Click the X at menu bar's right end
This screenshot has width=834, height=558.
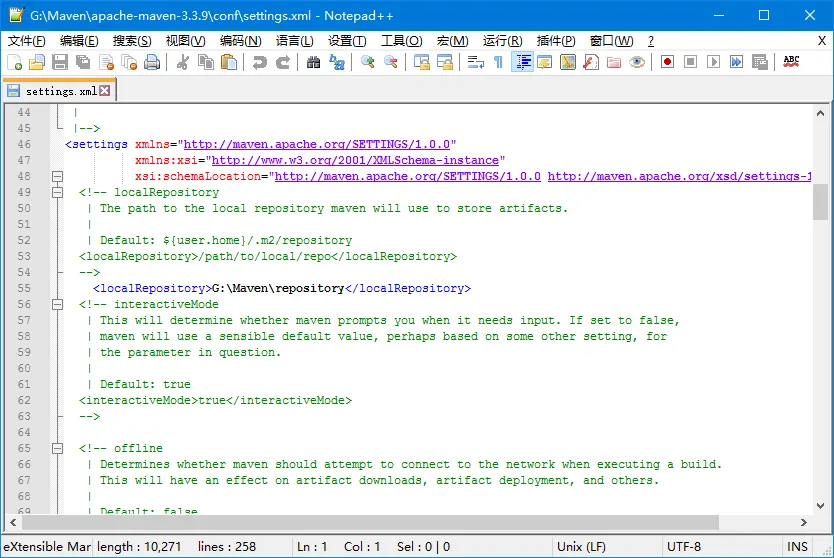pos(822,40)
